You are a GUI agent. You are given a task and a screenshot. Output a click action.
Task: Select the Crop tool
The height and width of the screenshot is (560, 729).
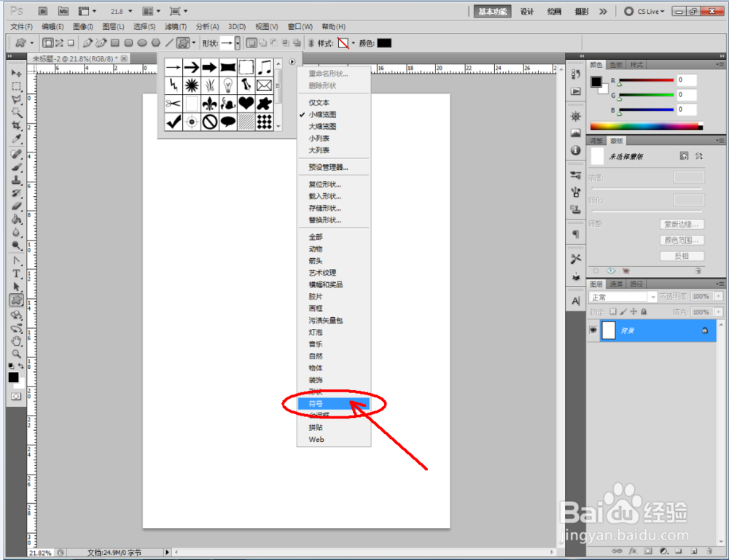pyautogui.click(x=16, y=125)
